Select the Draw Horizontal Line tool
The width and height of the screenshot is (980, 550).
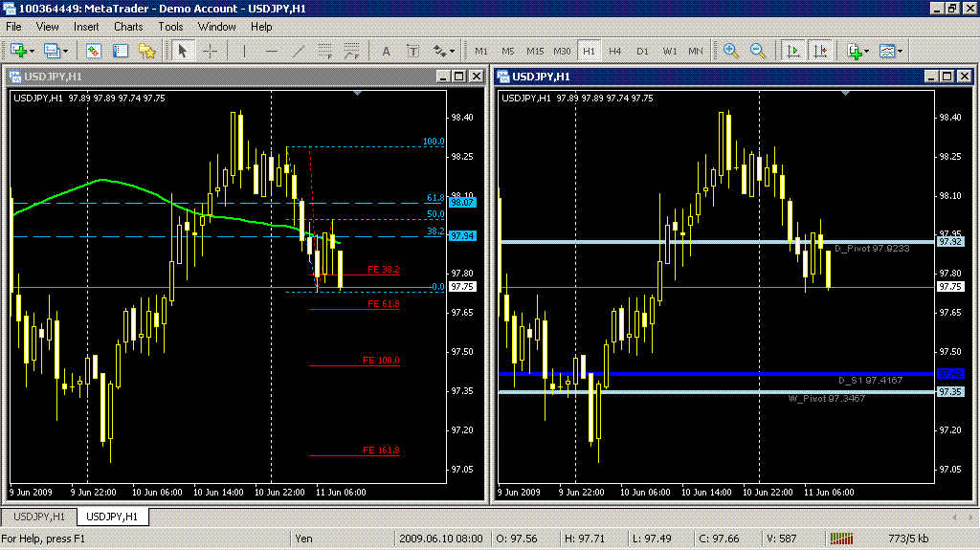pyautogui.click(x=272, y=51)
